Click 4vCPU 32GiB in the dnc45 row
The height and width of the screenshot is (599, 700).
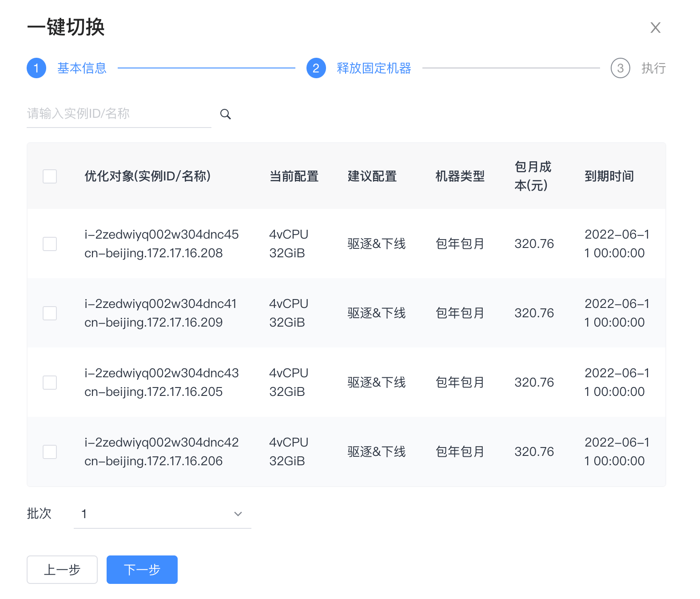click(x=289, y=244)
